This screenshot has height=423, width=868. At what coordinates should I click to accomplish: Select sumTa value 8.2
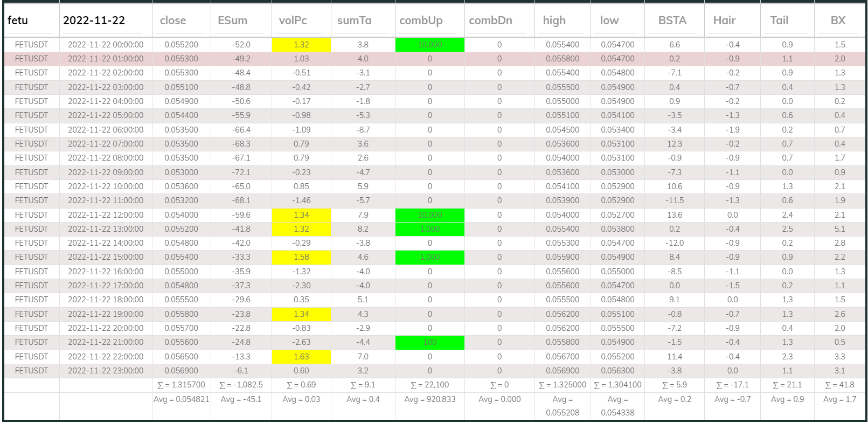click(x=363, y=229)
